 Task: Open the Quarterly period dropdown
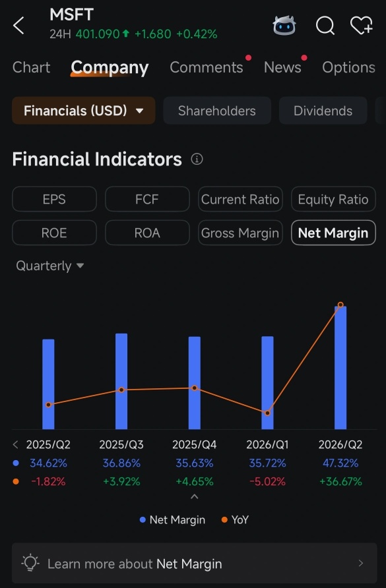click(49, 266)
